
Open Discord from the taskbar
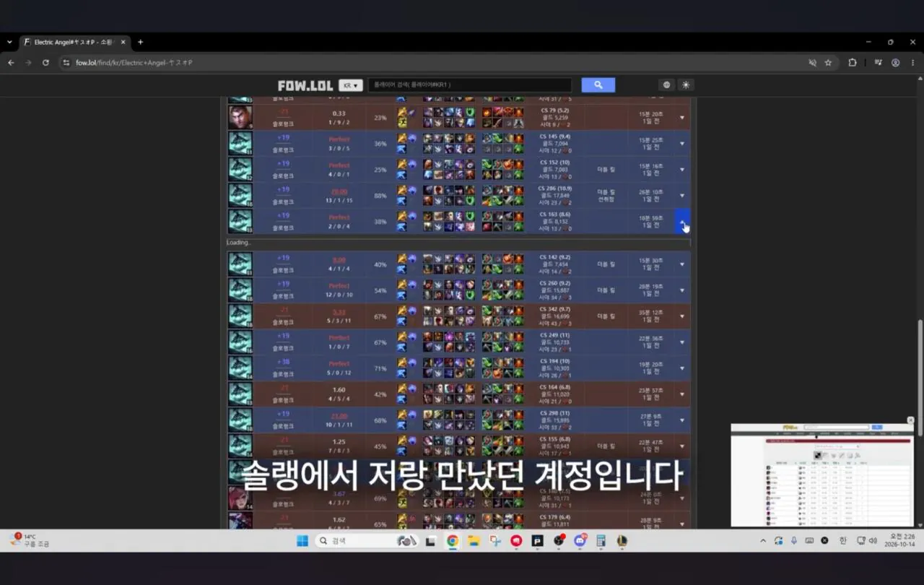(580, 541)
